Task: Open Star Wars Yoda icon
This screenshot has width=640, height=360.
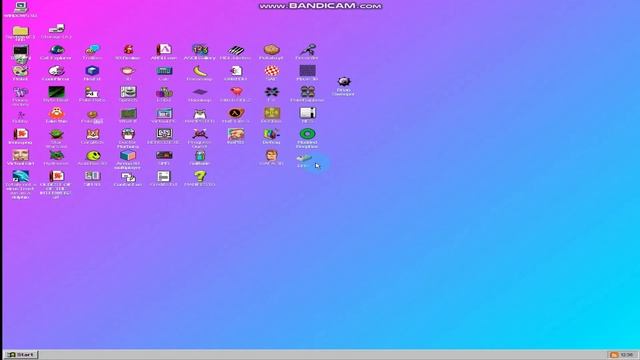Action: click(x=56, y=134)
